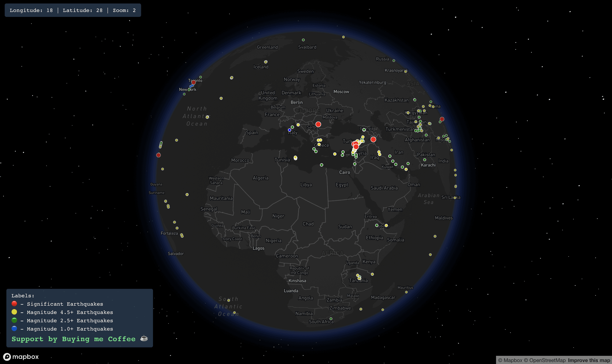The height and width of the screenshot is (364, 612).
Task: Click the Madagascar map label
Action: pyautogui.click(x=383, y=297)
